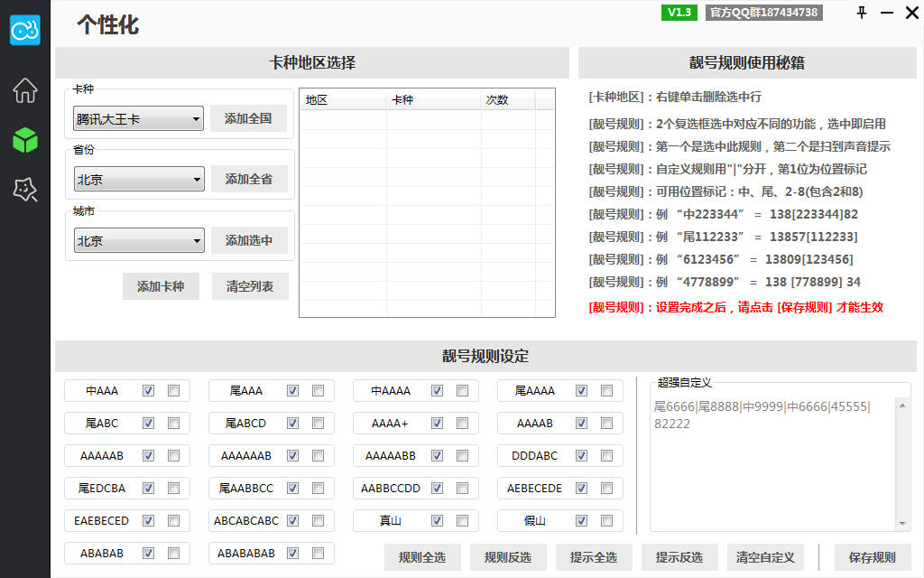Uncheck the first 中AAA rule checkbox

[149, 391]
